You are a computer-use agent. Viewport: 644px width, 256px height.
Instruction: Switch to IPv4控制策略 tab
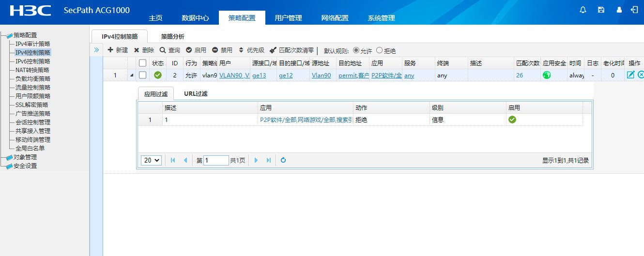click(120, 36)
